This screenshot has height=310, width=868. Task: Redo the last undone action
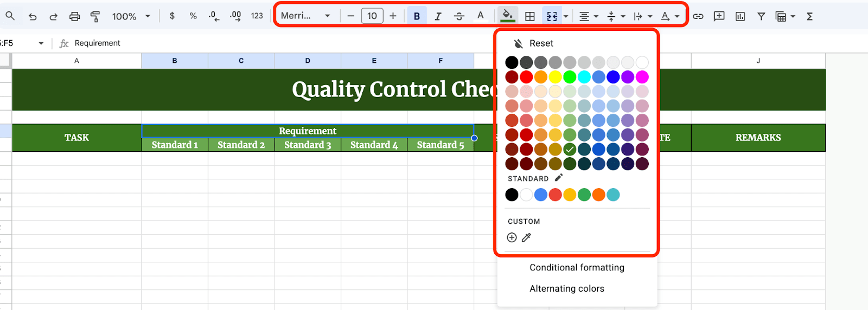click(x=53, y=16)
